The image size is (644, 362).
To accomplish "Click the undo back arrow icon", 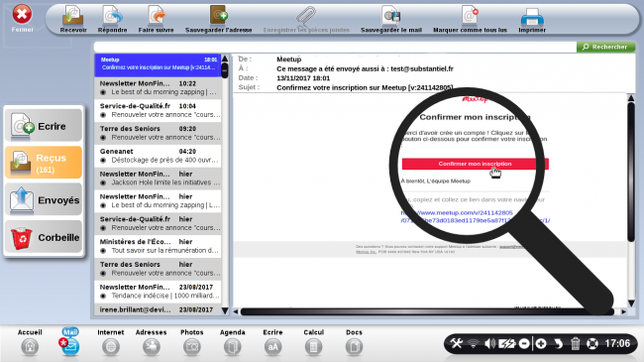I will [x=558, y=343].
